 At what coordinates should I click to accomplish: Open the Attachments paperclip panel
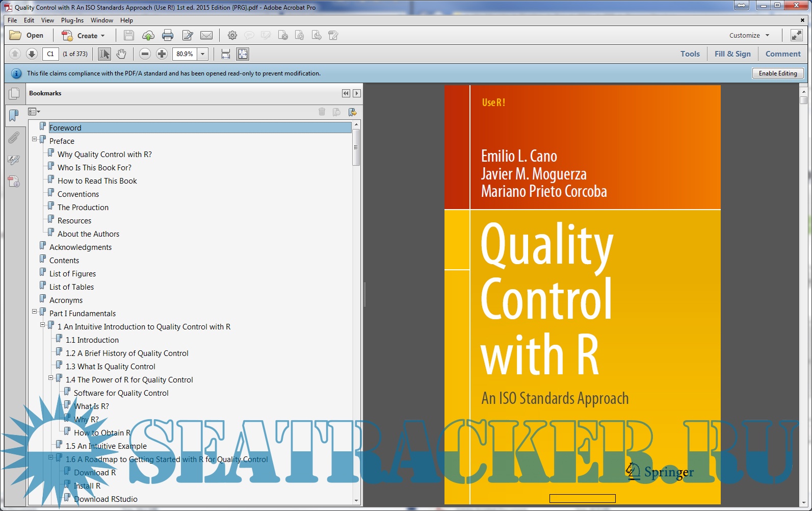pyautogui.click(x=14, y=138)
